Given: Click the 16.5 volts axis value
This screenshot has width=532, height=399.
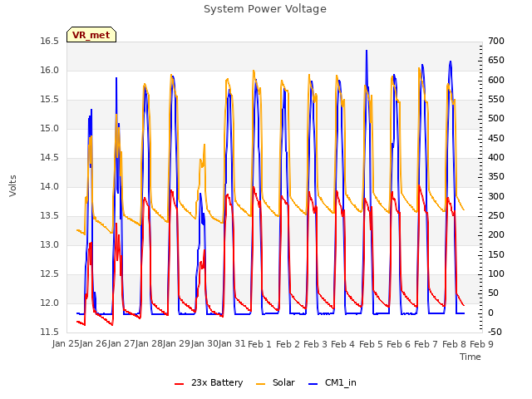Looking at the screenshot, I should [x=50, y=42].
